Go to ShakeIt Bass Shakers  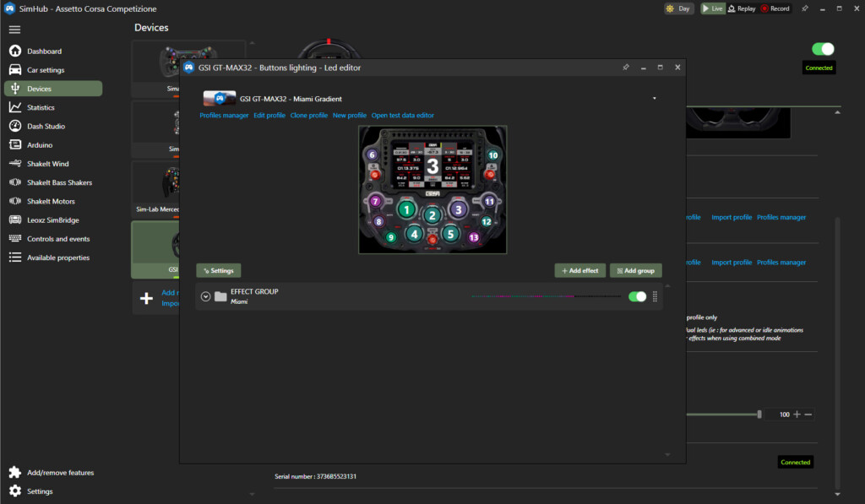59,182
